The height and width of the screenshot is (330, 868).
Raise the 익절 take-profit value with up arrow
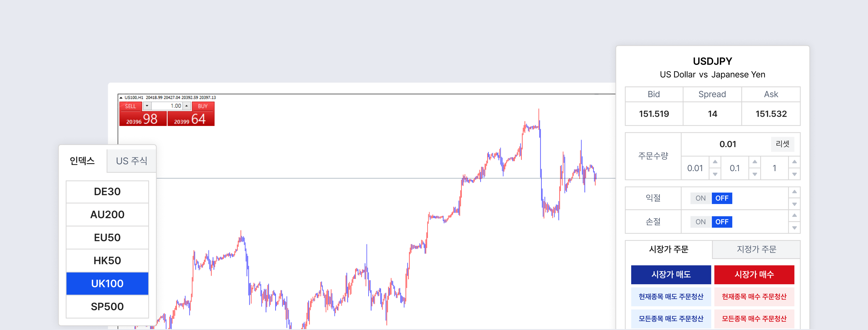(x=794, y=192)
